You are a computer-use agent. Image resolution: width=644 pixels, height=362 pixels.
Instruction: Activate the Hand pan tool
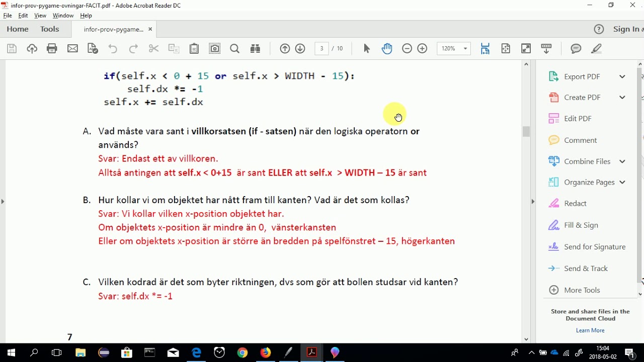(387, 49)
